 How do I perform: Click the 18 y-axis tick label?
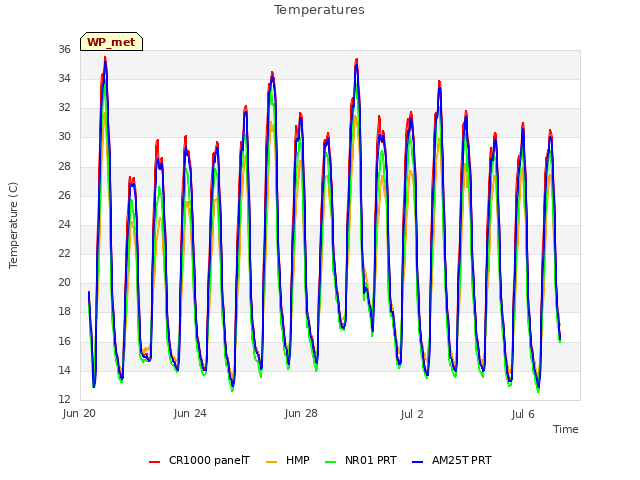tap(64, 311)
